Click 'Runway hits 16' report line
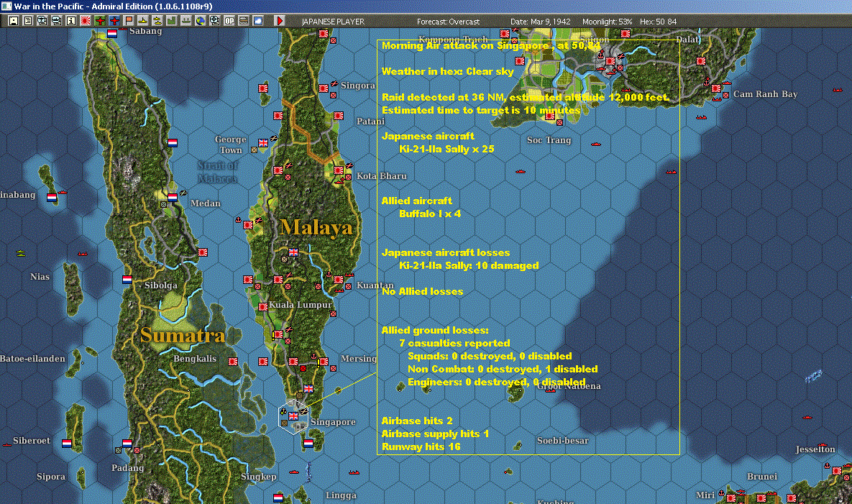 pyautogui.click(x=421, y=447)
